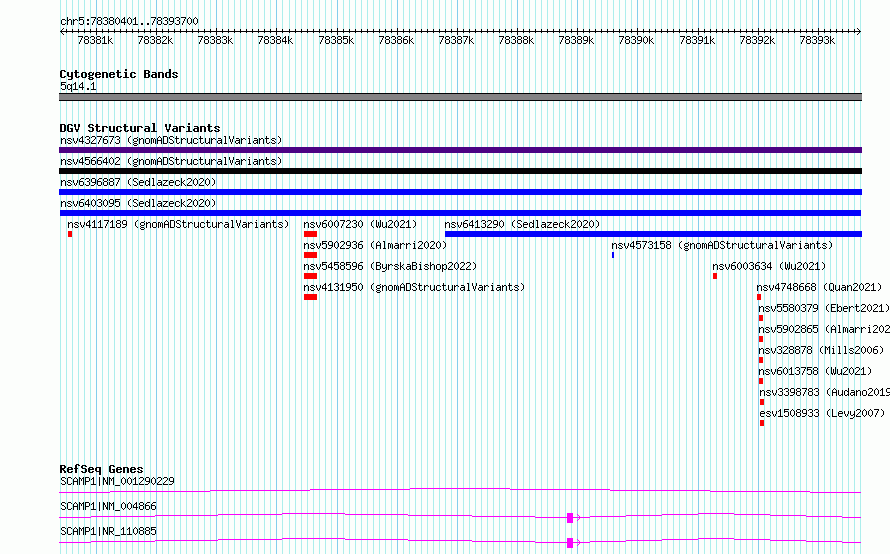Open nsv6007230 Wu2021 variant label

point(360,224)
